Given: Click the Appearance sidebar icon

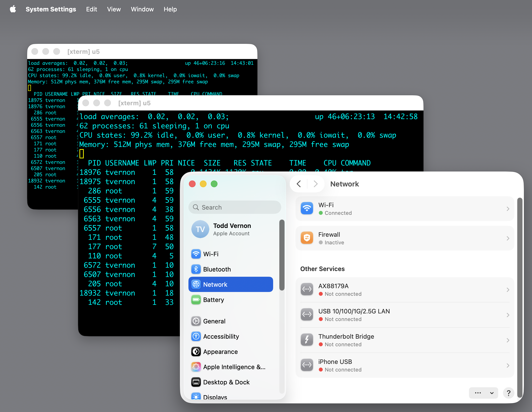Looking at the screenshot, I should pos(196,352).
